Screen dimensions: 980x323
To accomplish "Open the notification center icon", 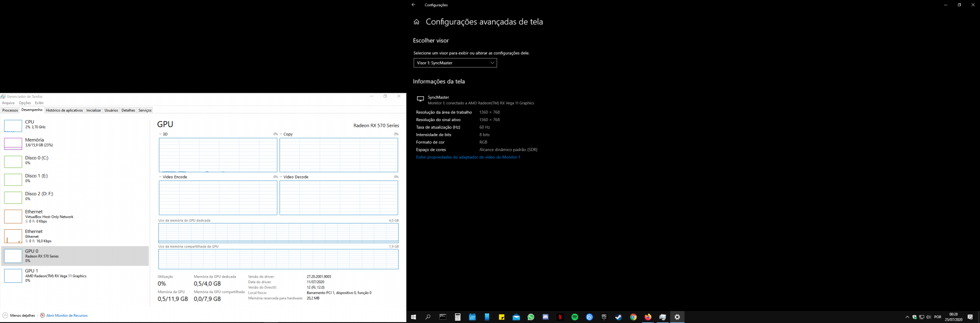I will pos(970,317).
